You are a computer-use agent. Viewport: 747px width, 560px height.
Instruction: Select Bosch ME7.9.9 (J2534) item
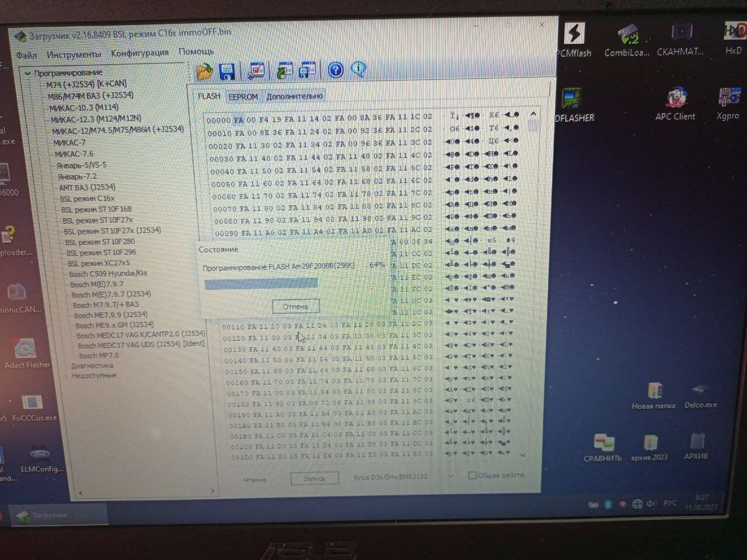[110, 315]
